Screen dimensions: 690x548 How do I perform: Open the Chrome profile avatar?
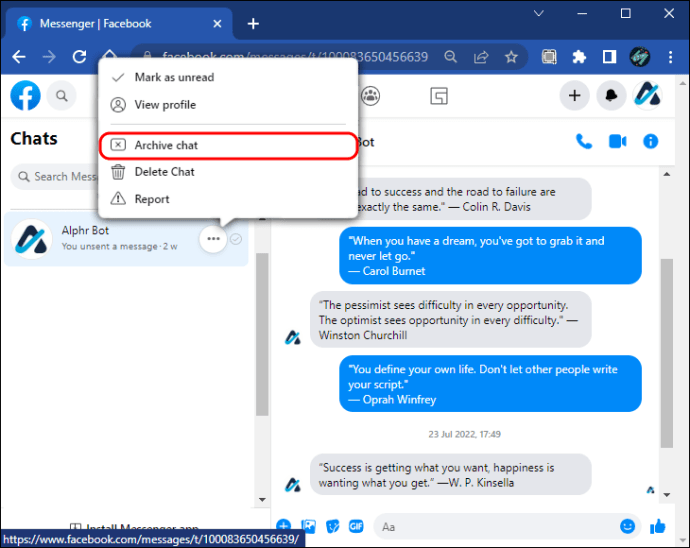(640, 57)
